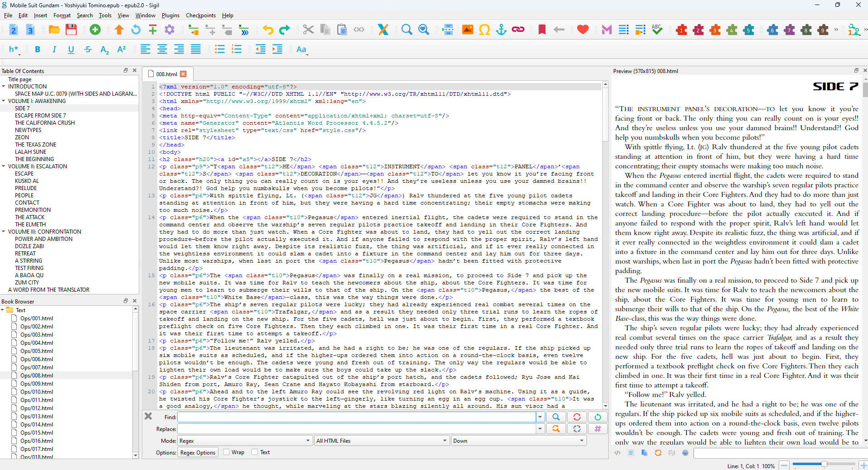Viewport: 868px width, 470px height.
Task: Insert link using the chain icon
Action: click(x=518, y=30)
